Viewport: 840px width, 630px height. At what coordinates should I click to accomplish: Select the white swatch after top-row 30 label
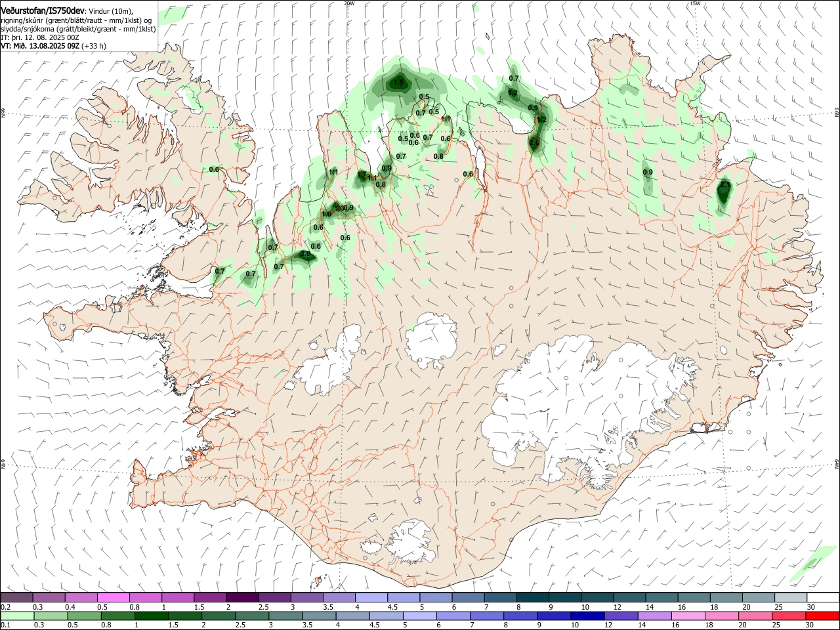point(823,597)
